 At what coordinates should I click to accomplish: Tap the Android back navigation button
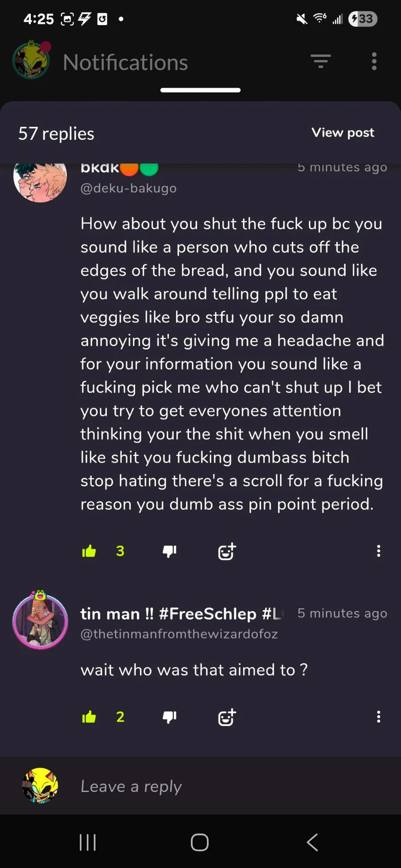coord(312,842)
